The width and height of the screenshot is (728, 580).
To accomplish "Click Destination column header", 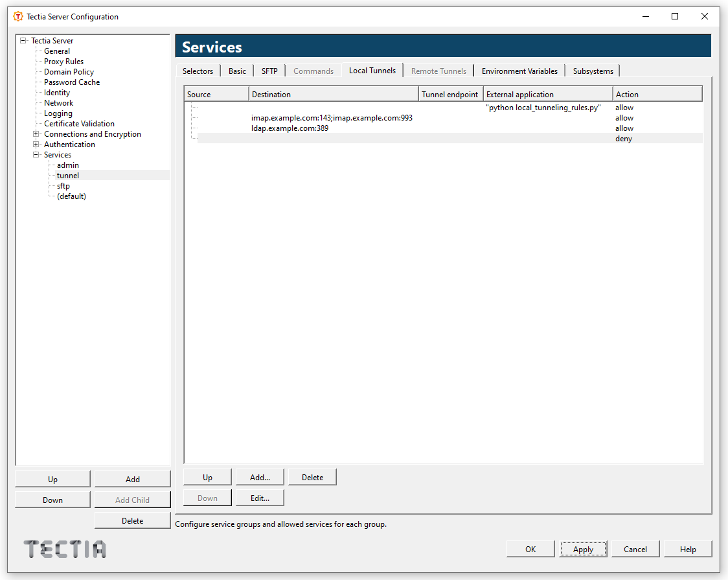I will [x=334, y=94].
